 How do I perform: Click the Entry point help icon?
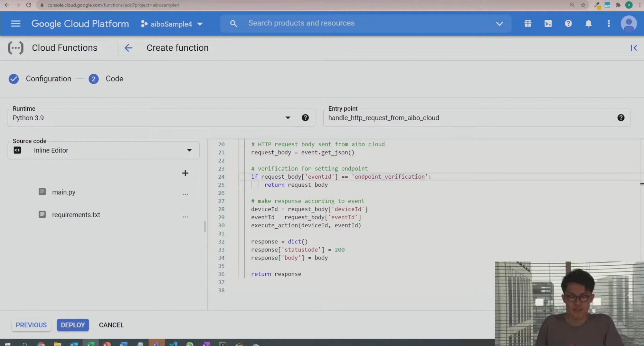pyautogui.click(x=621, y=118)
